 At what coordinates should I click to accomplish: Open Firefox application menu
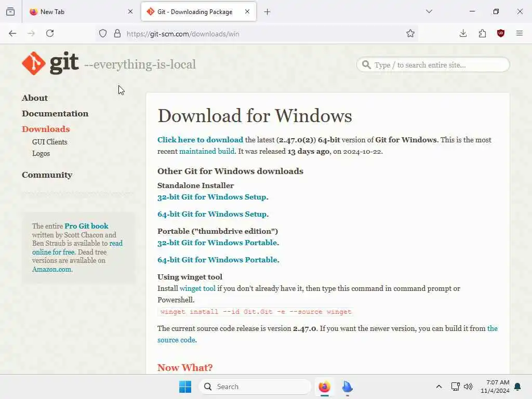520,33
